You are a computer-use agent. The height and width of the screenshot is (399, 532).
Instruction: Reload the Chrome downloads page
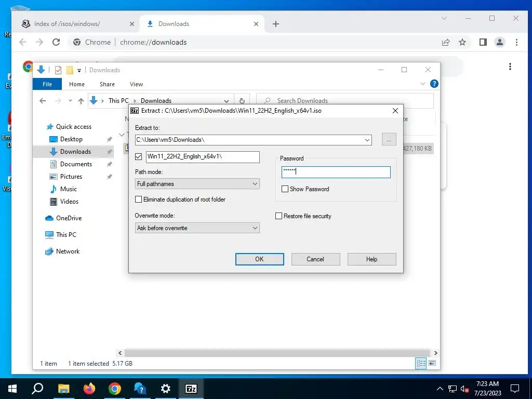[x=56, y=43]
